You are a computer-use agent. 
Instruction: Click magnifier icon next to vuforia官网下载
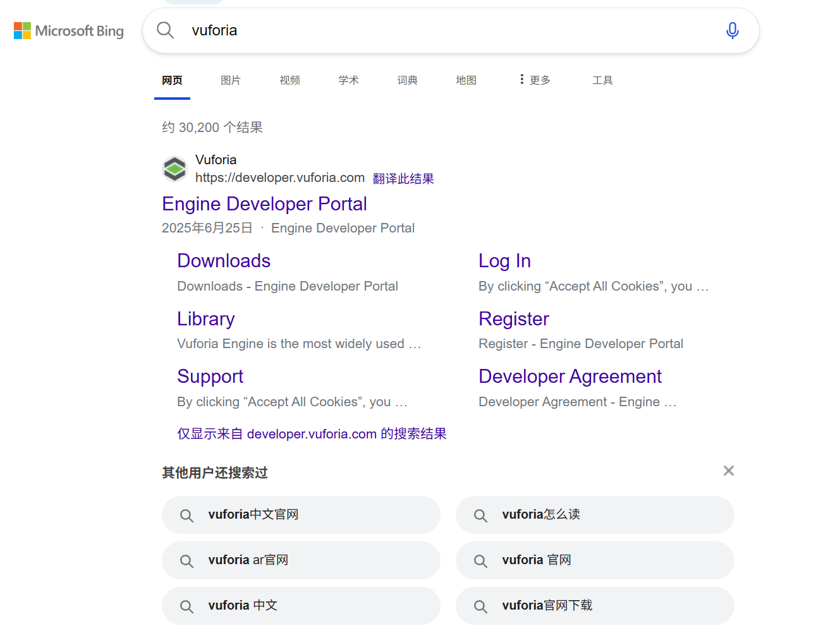click(480, 606)
